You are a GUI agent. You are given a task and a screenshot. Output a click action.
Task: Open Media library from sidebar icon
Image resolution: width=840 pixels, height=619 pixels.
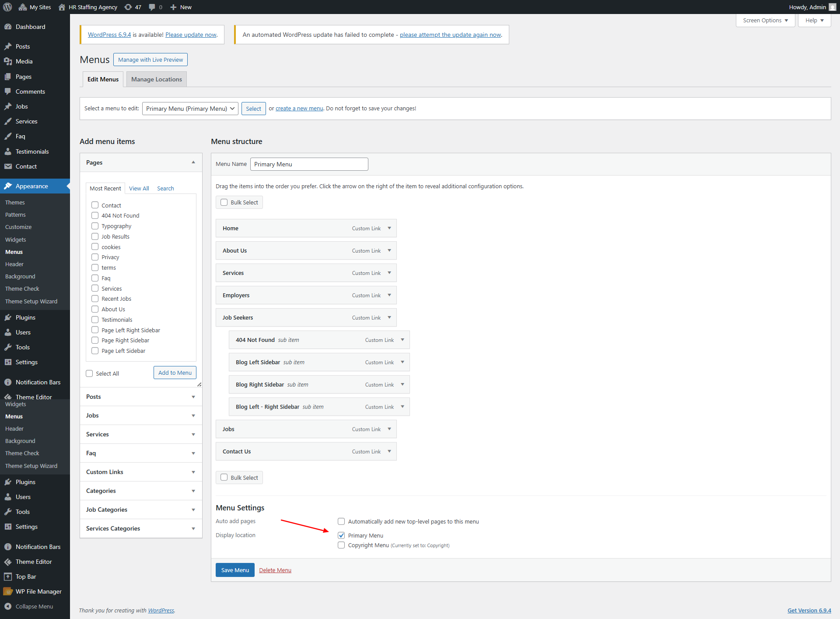pos(8,61)
